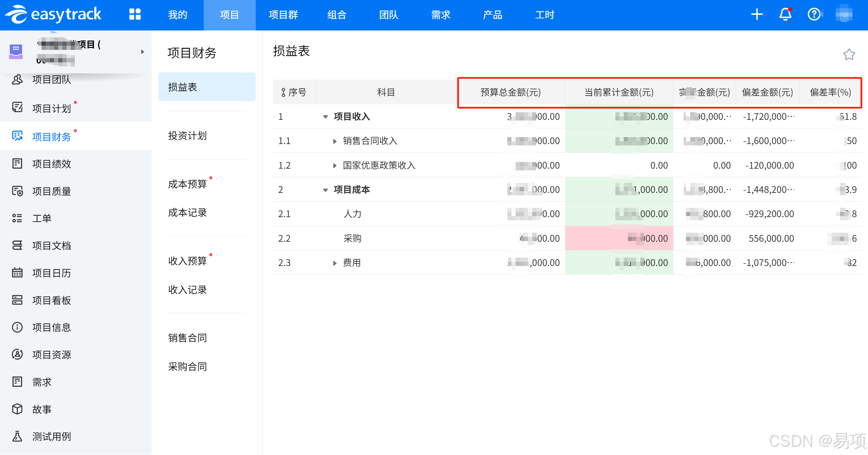Screen dimensions: 868x455
Task: Click the 序号 column settings icon
Action: (x=283, y=92)
